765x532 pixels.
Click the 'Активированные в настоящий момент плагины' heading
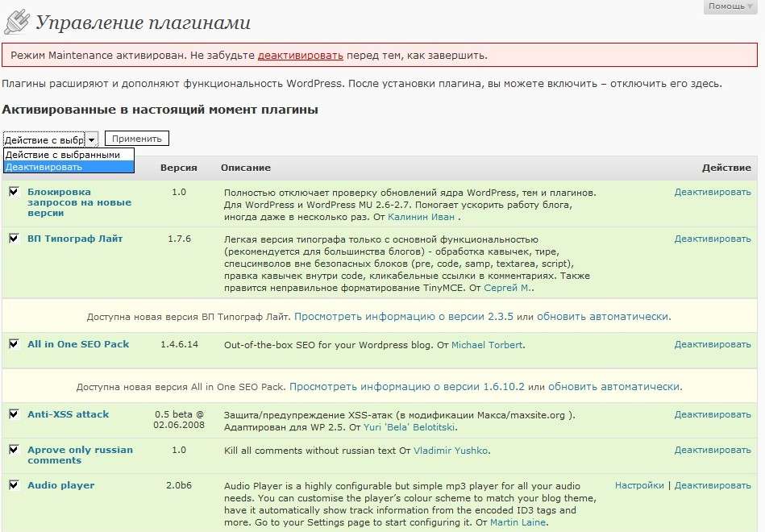[x=160, y=110]
